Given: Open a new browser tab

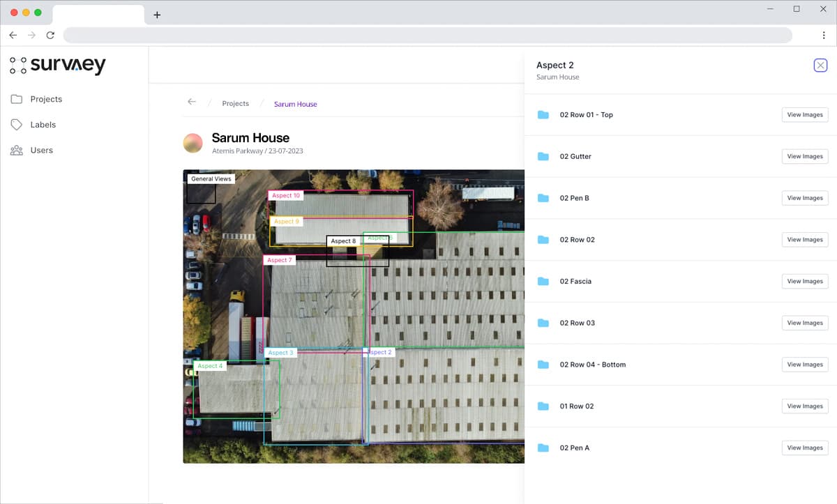Looking at the screenshot, I should [157, 15].
